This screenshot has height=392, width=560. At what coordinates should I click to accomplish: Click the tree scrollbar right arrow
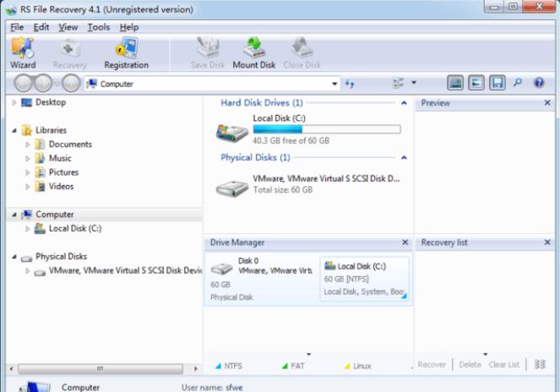[x=195, y=368]
